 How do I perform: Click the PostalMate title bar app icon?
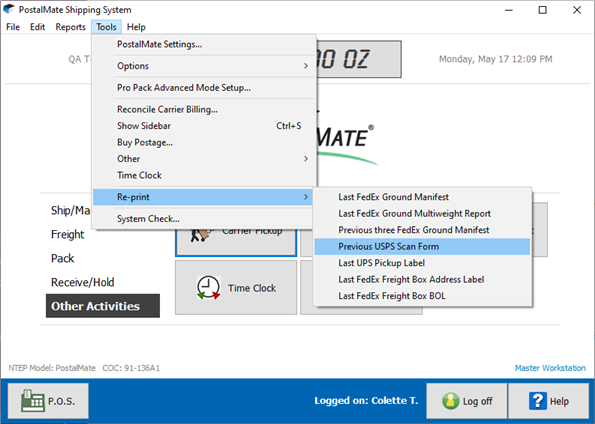coord(9,9)
